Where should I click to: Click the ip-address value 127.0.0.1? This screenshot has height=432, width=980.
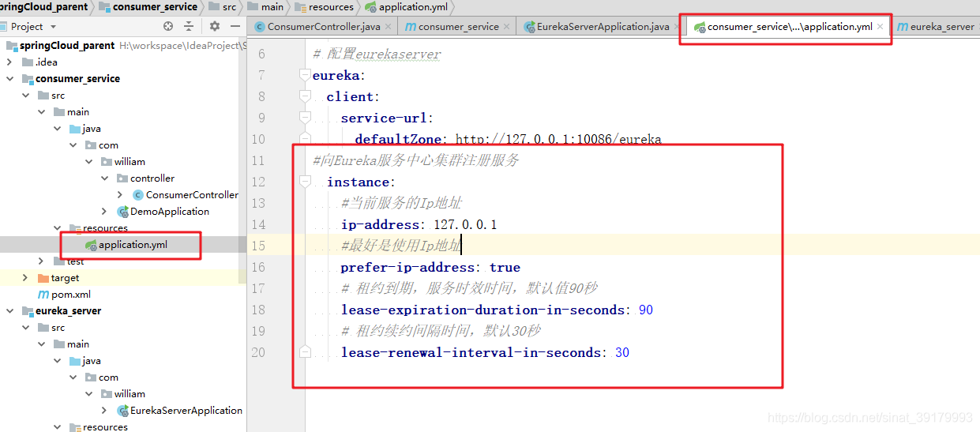(465, 225)
